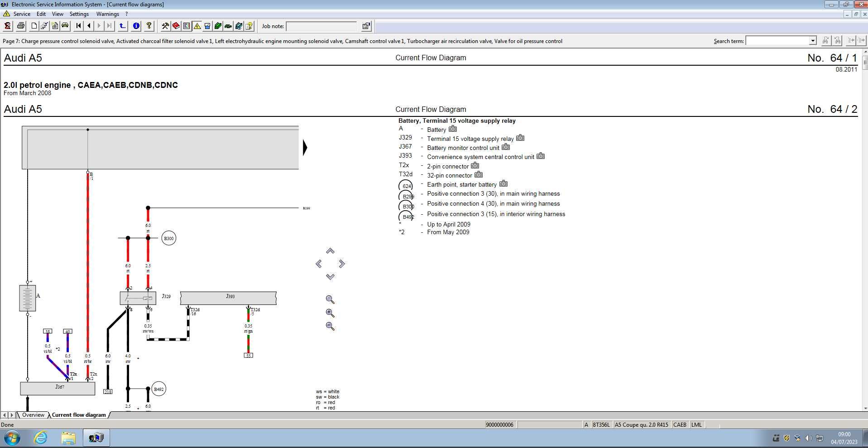Open the file explorer taskbar icon
This screenshot has height=448, width=868.
click(x=68, y=438)
